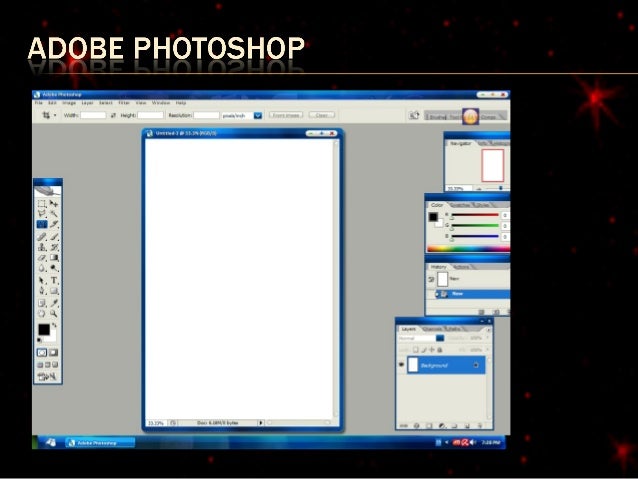Open the Filter menu
Viewport: 638px width, 479px height.
[124, 103]
